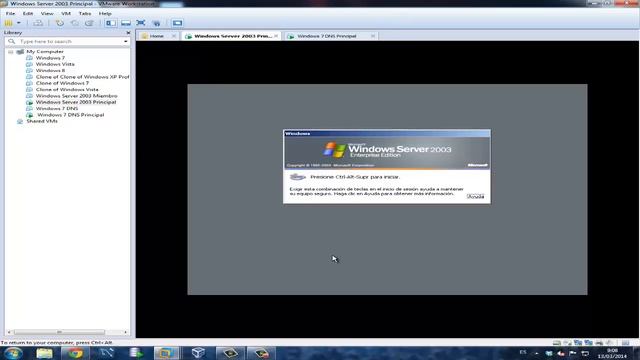The height and width of the screenshot is (360, 640).
Task: Select Windows 7 DNS Principal in library
Action: click(x=71, y=115)
